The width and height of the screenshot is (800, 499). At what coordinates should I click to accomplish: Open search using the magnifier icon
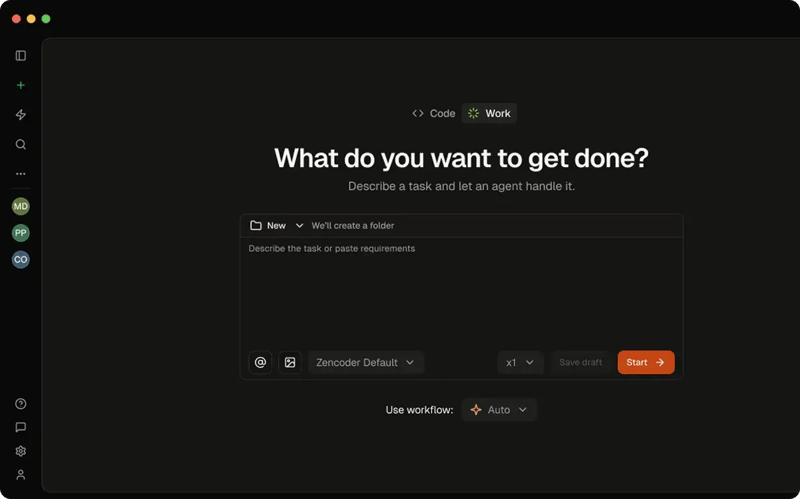[x=20, y=144]
